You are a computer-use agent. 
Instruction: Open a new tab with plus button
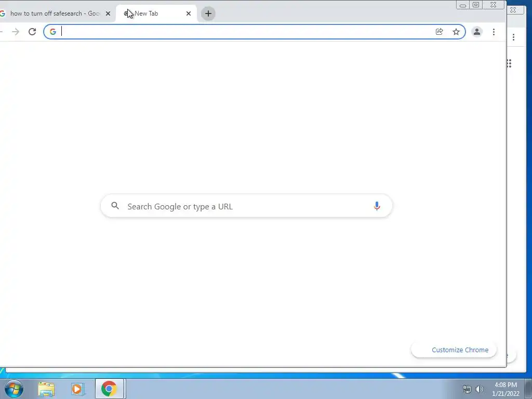[208, 14]
